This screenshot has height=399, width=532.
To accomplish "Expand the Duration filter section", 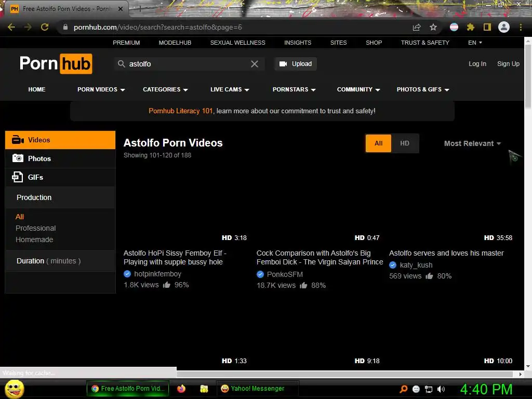I will [60, 261].
